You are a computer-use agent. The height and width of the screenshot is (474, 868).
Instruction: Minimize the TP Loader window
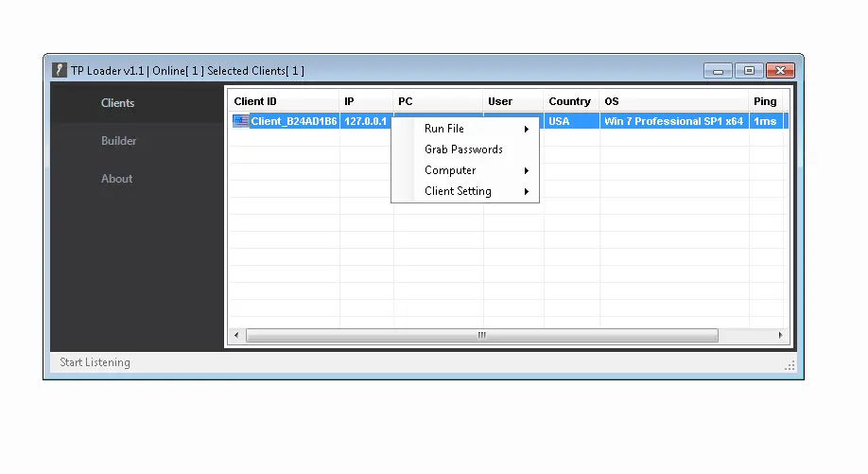(x=718, y=71)
